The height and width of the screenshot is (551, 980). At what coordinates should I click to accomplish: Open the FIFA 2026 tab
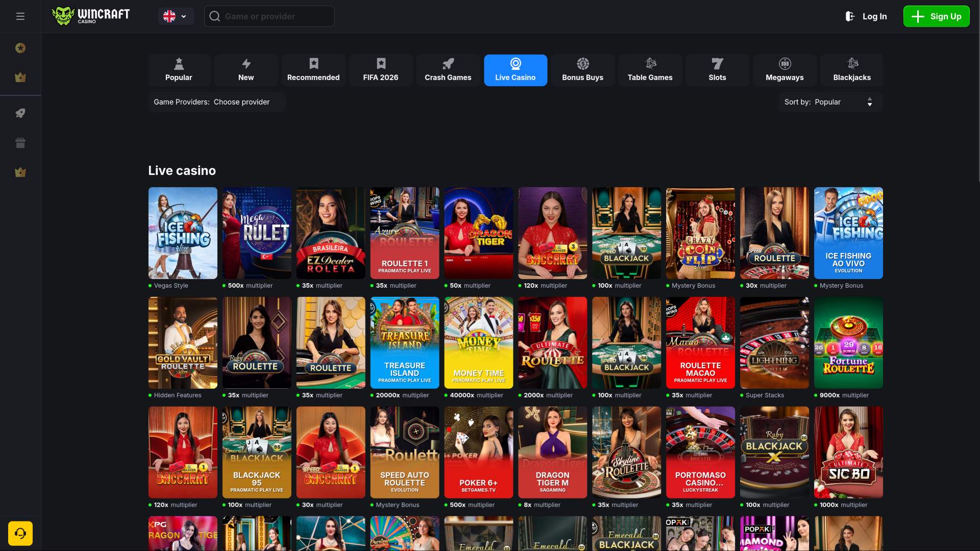(x=381, y=70)
